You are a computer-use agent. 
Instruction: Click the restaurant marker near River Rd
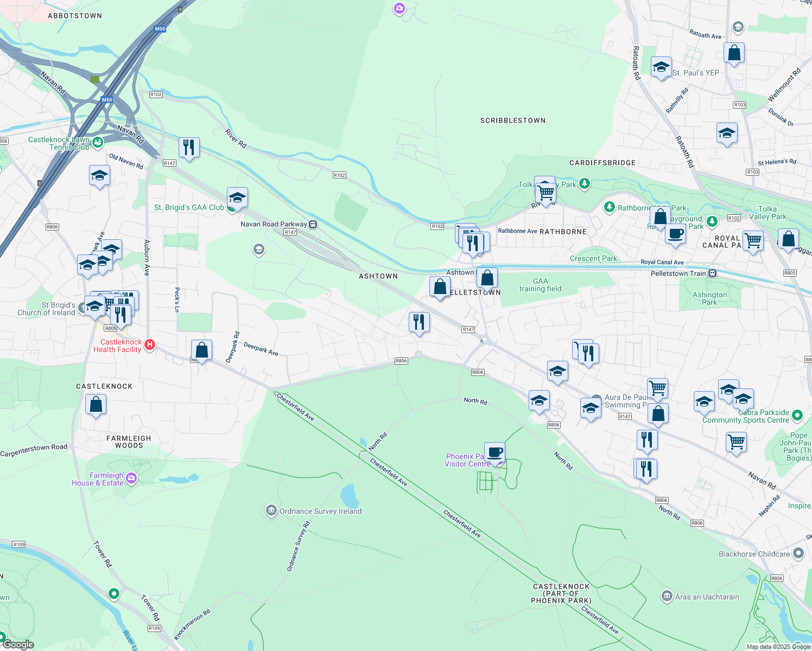(x=189, y=148)
